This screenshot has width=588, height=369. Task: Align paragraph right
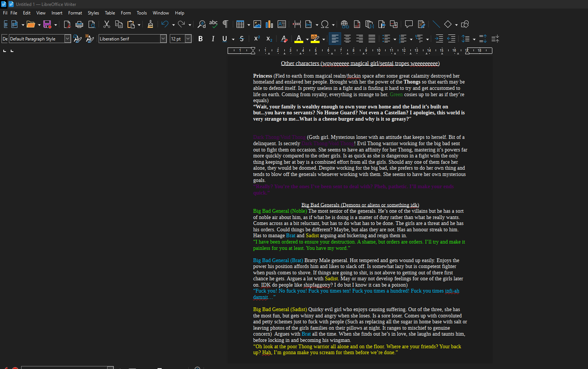pos(360,39)
